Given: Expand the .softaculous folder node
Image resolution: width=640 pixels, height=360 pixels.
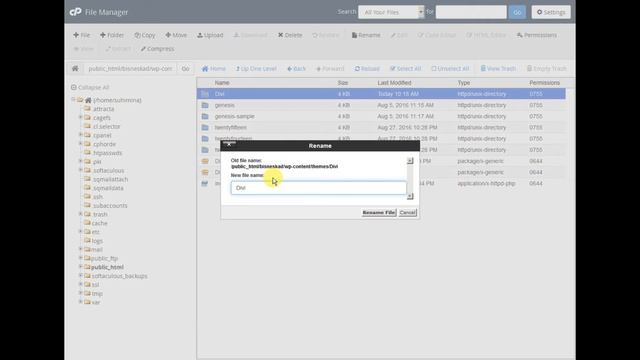Looking at the screenshot, I should (80, 170).
